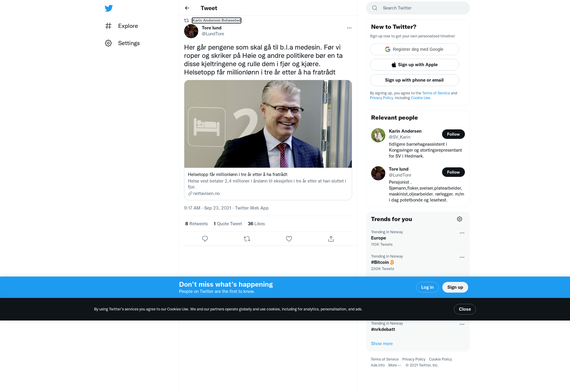Expand footer More menu
The height and width of the screenshot is (392, 570).
tap(395, 365)
